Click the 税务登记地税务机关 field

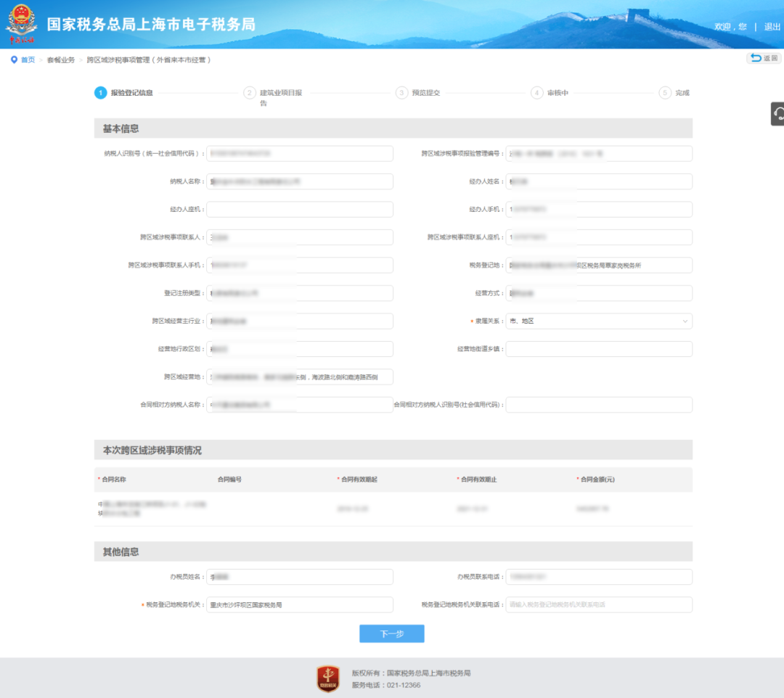point(300,604)
